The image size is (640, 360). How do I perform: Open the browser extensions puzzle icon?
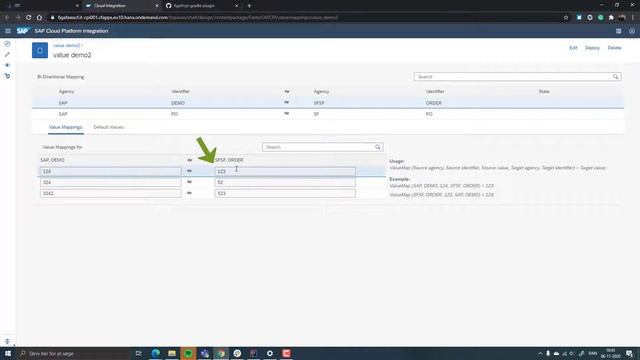coord(611,18)
